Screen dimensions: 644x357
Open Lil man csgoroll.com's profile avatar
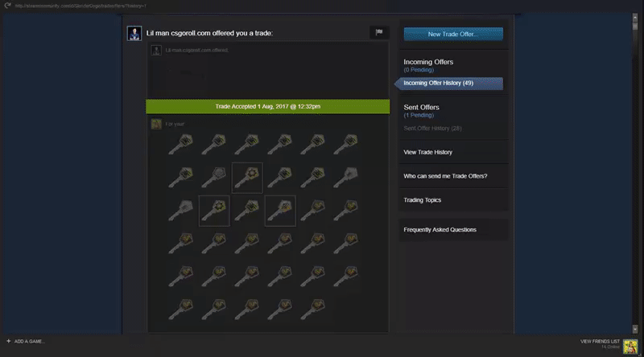click(134, 33)
